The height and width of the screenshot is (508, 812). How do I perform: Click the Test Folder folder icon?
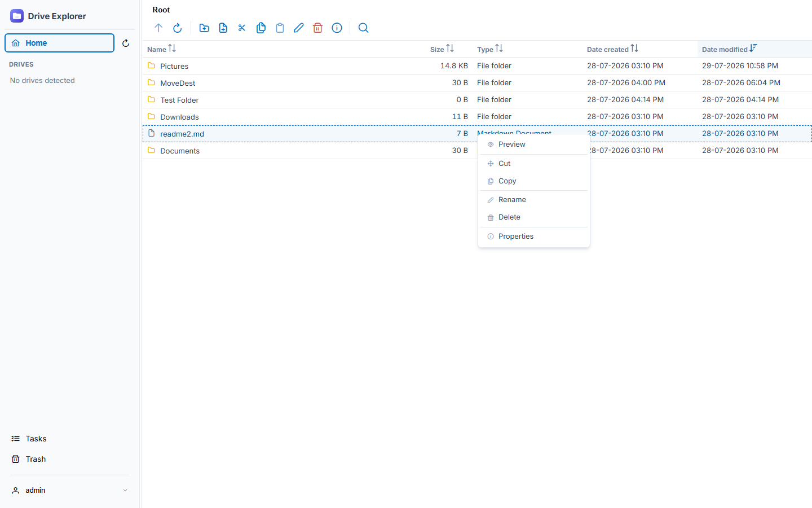click(x=151, y=99)
